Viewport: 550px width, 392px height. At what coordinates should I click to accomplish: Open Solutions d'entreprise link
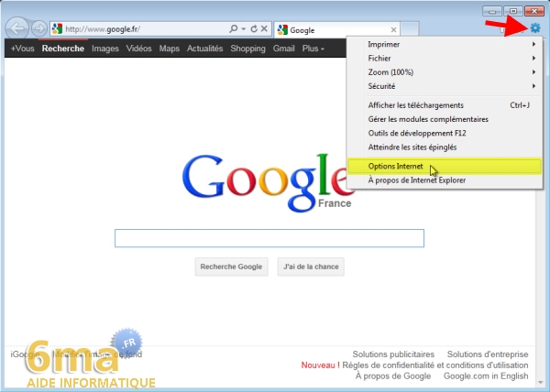(x=488, y=354)
